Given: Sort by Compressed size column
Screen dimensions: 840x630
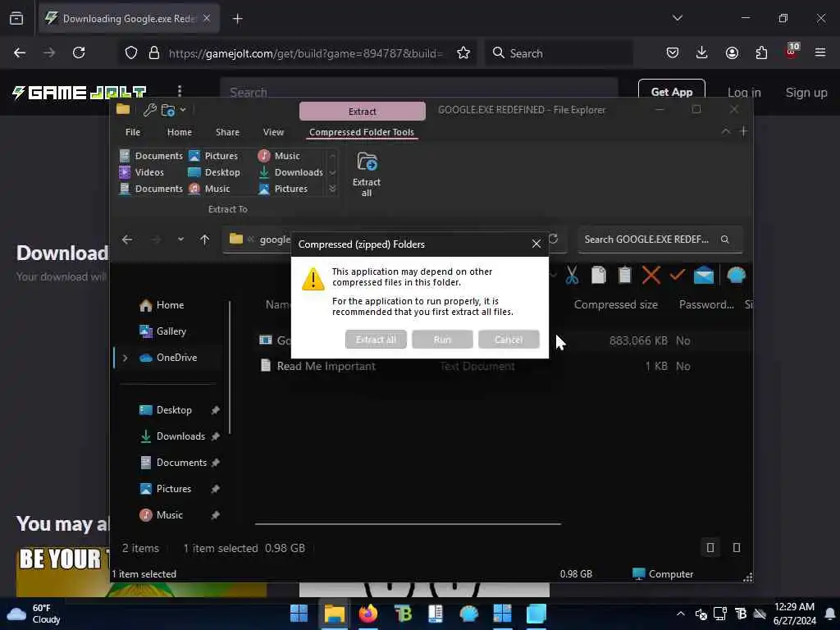Looking at the screenshot, I should (x=615, y=305).
